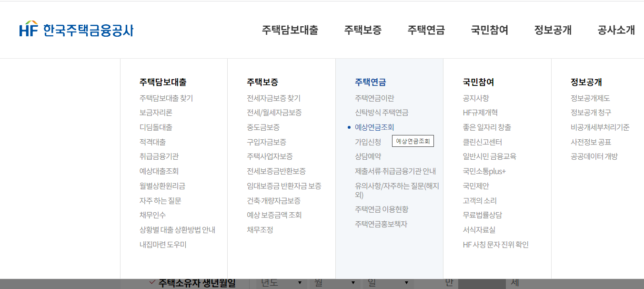
Task: Open 취급금융기관 link
Action: [x=159, y=156]
